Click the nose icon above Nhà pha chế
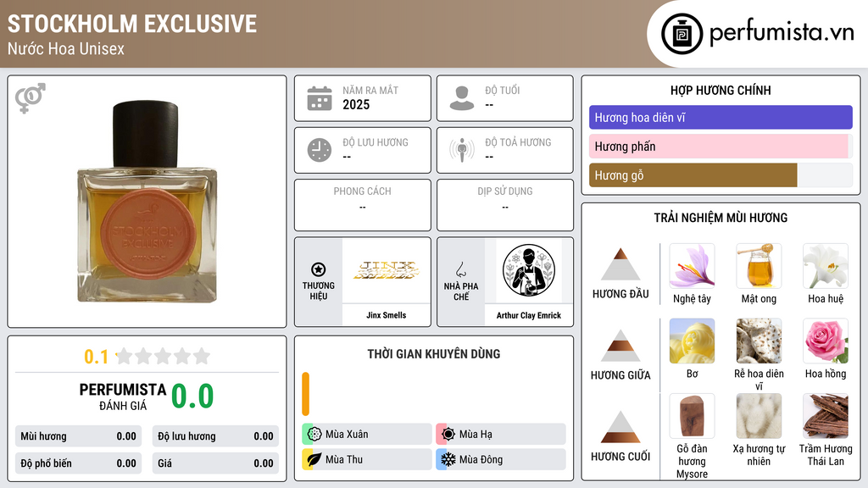 click(x=460, y=269)
